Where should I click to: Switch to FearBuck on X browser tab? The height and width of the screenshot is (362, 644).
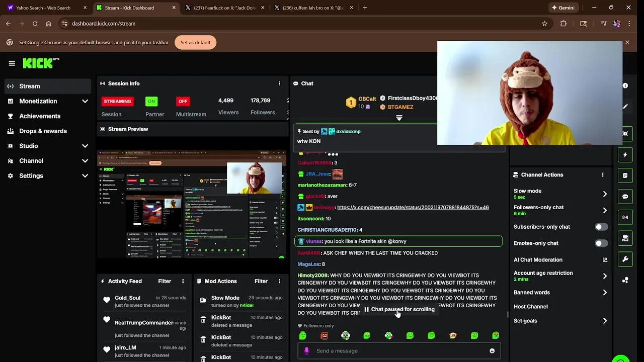point(224,8)
